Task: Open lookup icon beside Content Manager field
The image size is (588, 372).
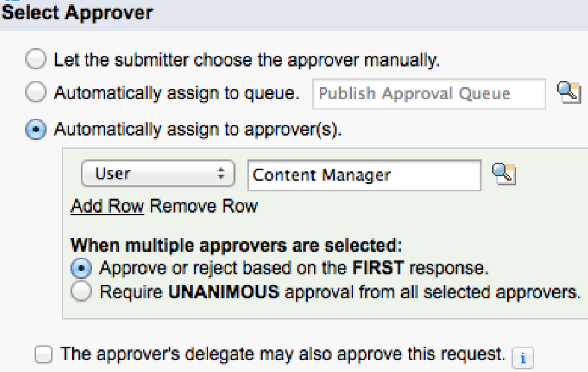Action: (x=504, y=174)
